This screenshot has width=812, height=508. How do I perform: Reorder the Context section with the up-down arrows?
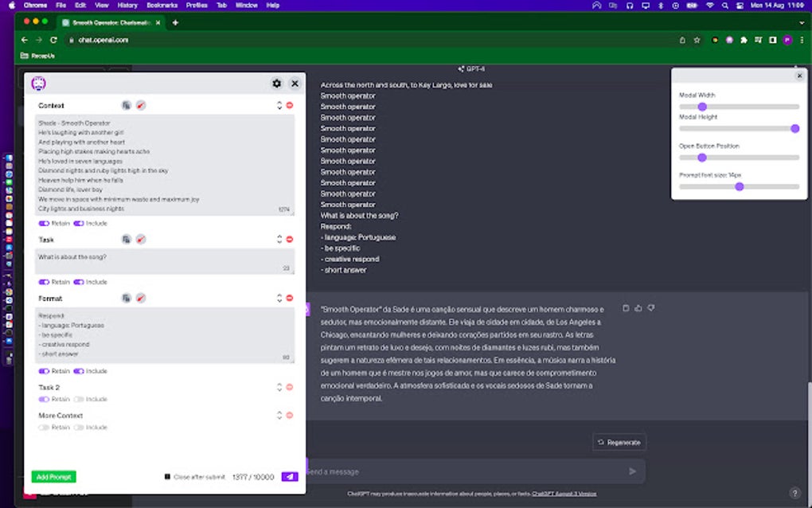[279, 105]
